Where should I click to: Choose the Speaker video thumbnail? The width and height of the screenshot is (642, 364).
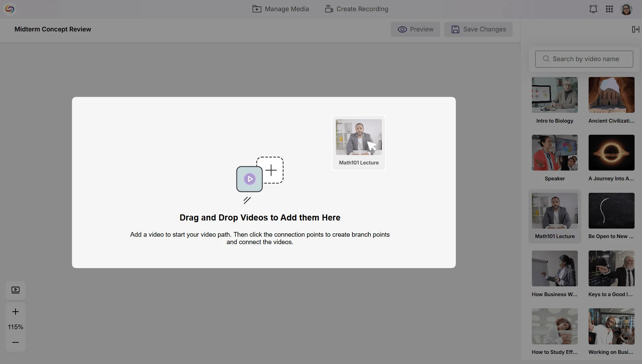coord(554,153)
